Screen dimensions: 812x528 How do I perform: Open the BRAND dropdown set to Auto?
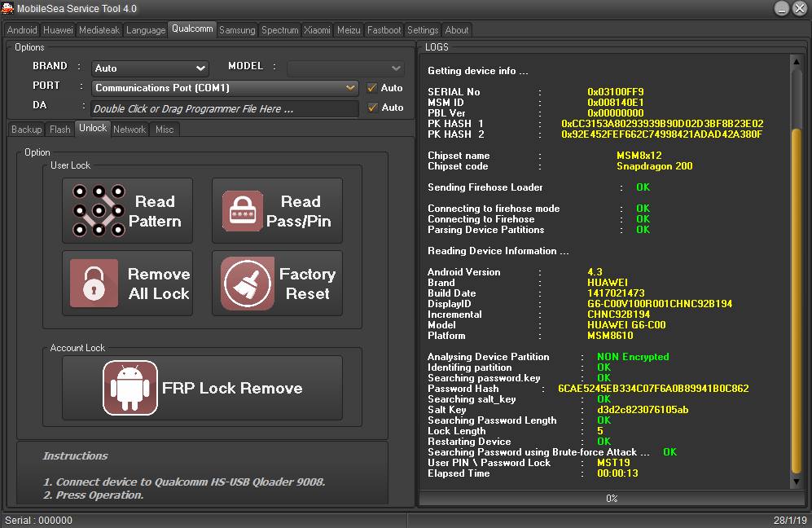150,68
